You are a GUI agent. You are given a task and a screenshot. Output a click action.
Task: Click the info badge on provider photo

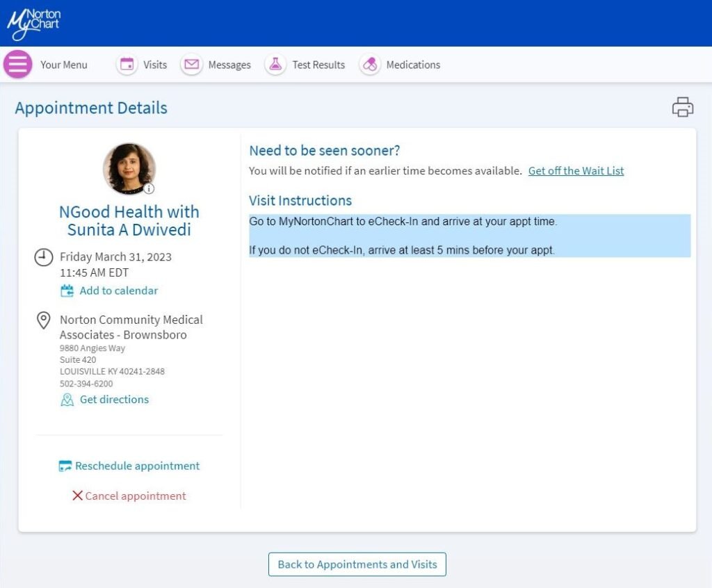point(149,188)
